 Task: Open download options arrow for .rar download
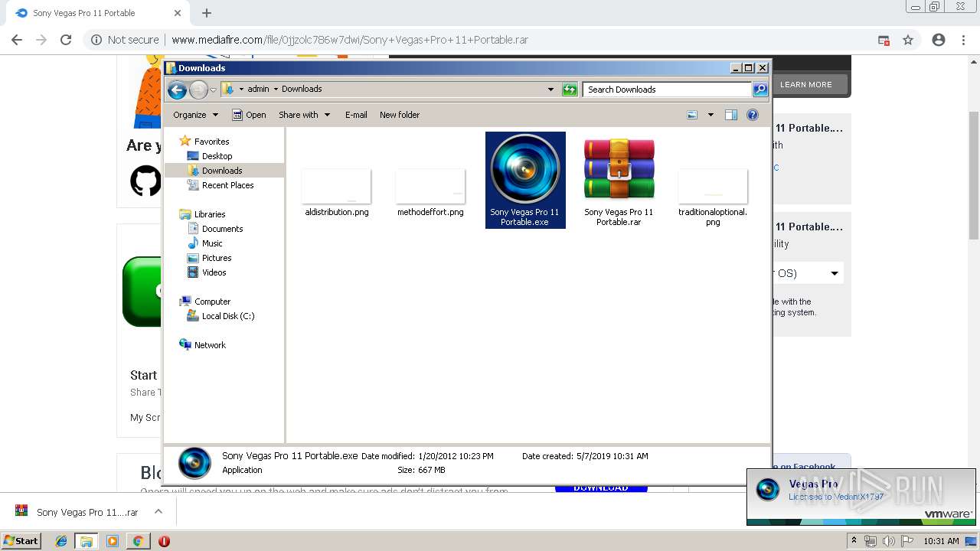158,511
